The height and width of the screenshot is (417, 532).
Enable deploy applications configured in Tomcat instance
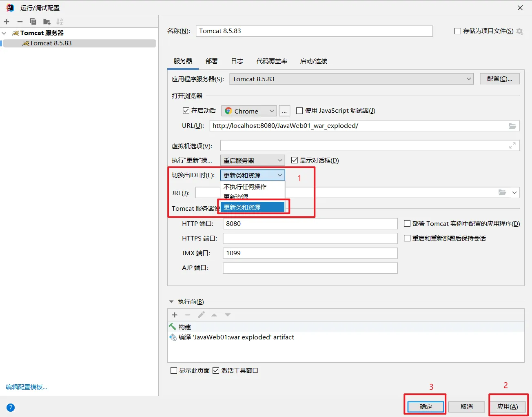[407, 223]
